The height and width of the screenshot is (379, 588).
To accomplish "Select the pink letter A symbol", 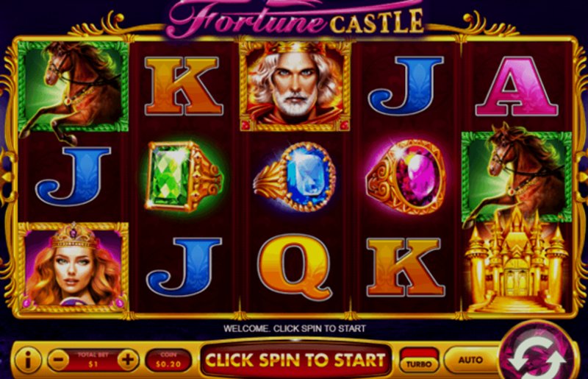I will (517, 86).
